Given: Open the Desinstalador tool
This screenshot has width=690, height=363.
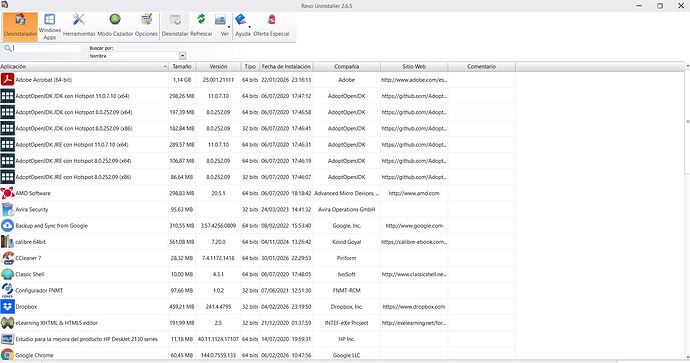Looking at the screenshot, I should (20, 26).
